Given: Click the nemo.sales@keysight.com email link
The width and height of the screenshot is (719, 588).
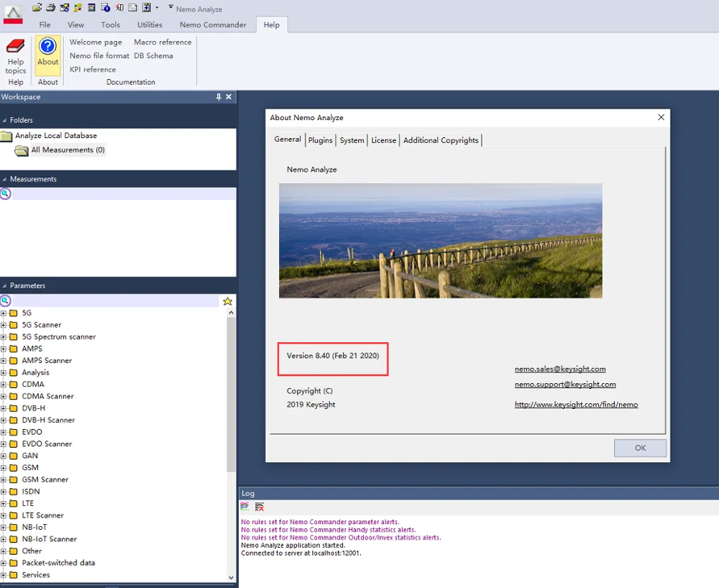Looking at the screenshot, I should 560,369.
